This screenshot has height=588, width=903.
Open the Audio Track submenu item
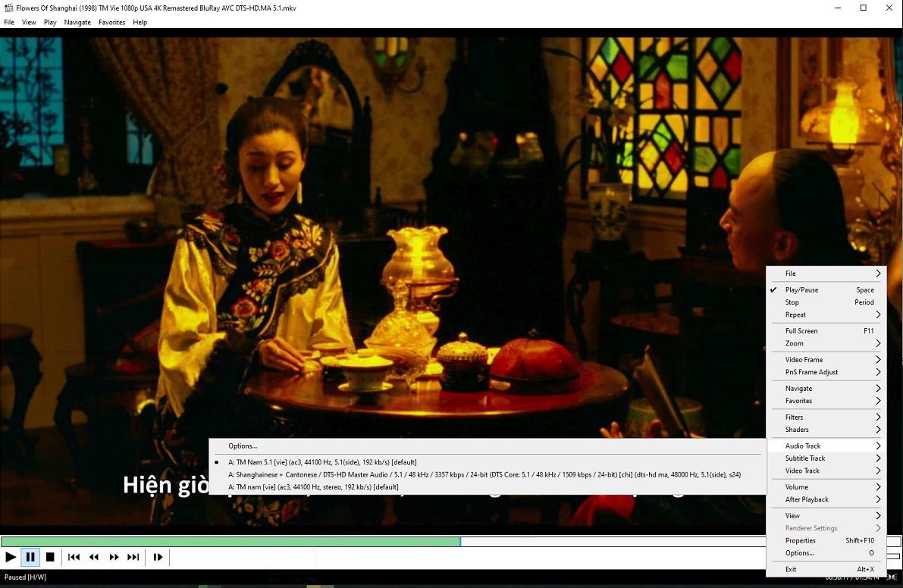coord(826,446)
